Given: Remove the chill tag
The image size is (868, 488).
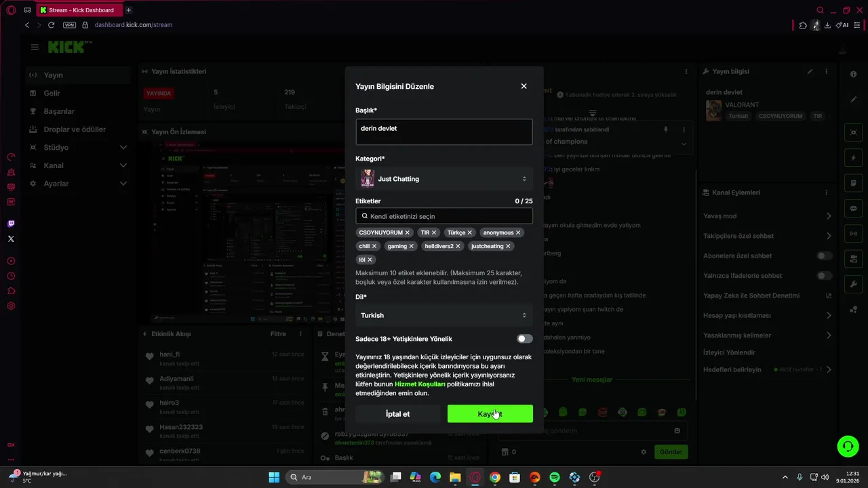Looking at the screenshot, I should [374, 246].
